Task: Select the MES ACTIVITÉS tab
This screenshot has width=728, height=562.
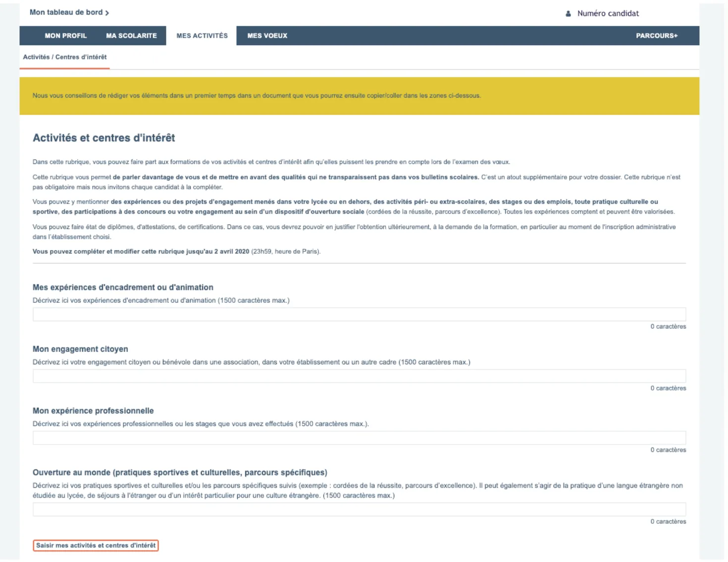Action: tap(201, 35)
